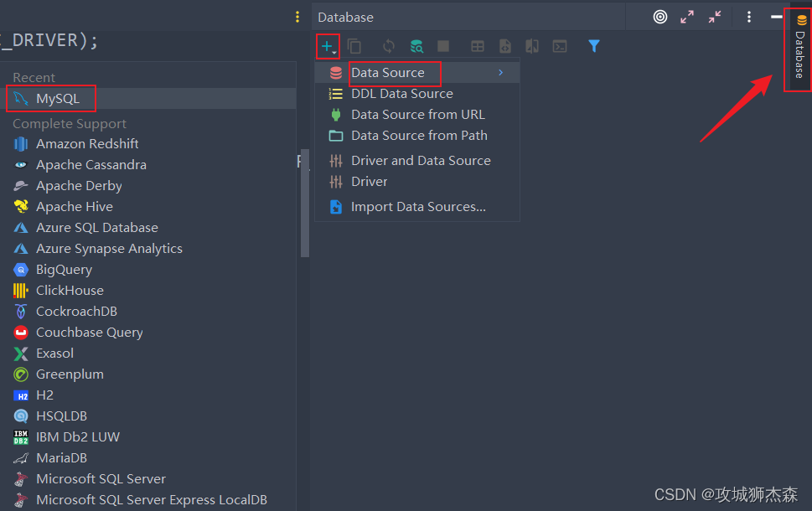Click the Expand All arrows icon
Viewport: 812px width, 511px height.
pyautogui.click(x=687, y=17)
